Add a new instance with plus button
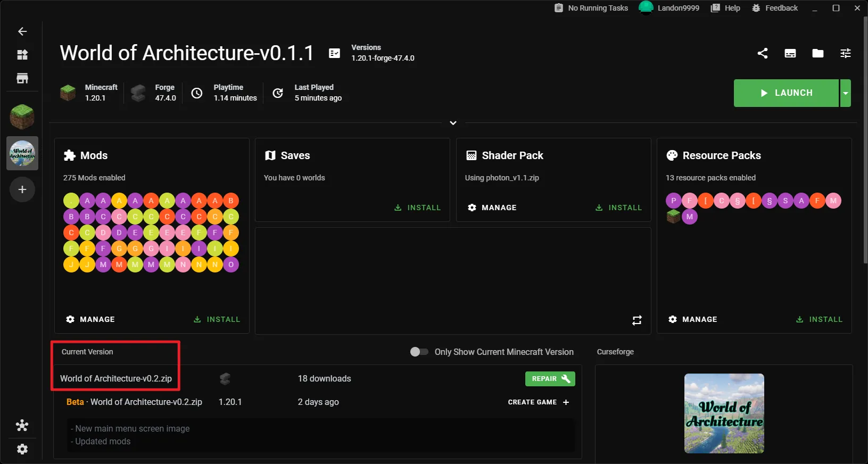The height and width of the screenshot is (464, 868). tap(22, 189)
